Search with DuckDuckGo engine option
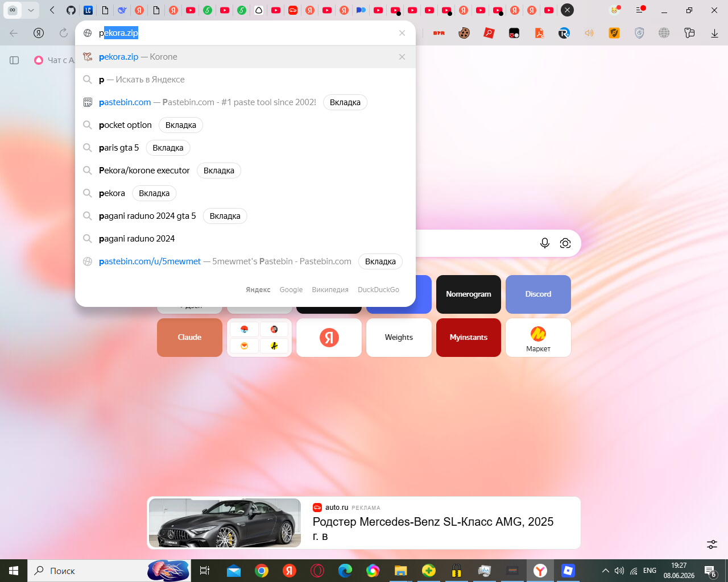This screenshot has width=728, height=582. [x=378, y=290]
